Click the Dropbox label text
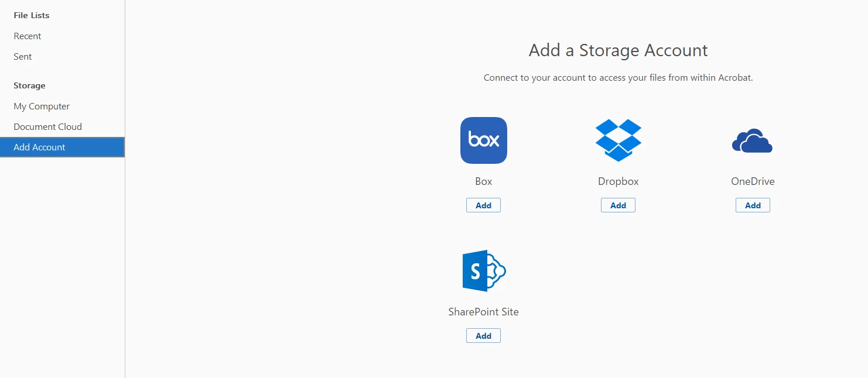868x378 pixels. 618,181
